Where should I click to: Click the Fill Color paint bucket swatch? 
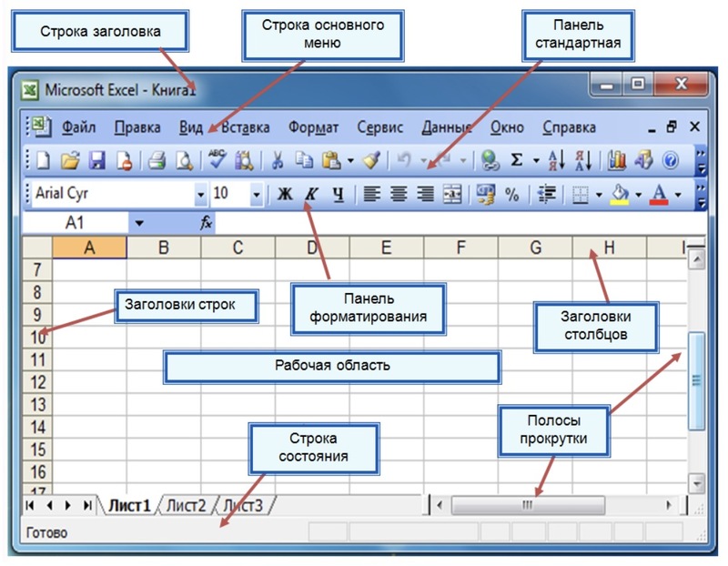point(620,195)
